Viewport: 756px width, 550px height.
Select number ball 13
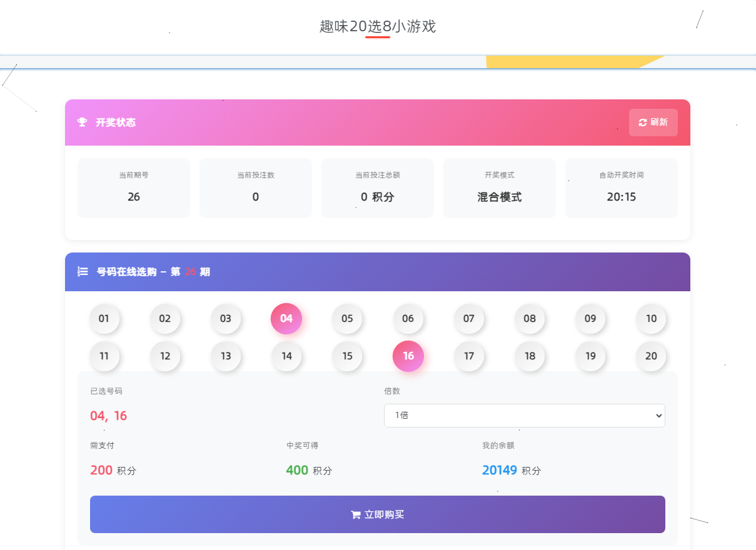point(226,356)
